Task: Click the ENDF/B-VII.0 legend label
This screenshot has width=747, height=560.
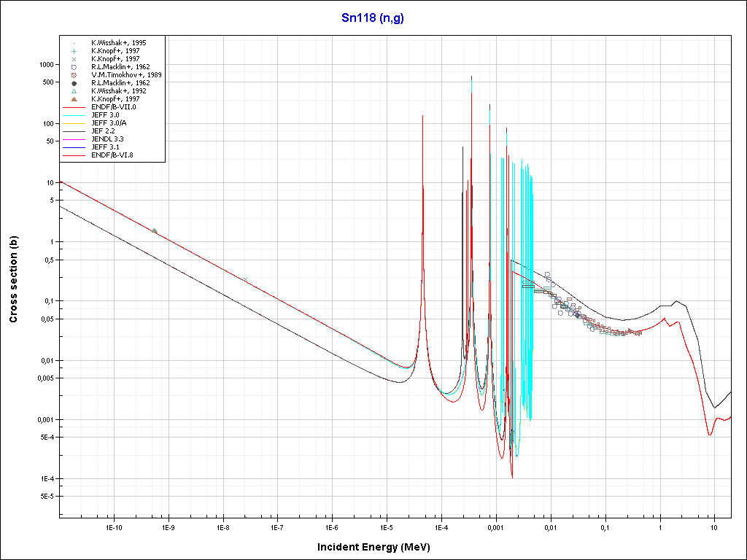Action: point(113,107)
